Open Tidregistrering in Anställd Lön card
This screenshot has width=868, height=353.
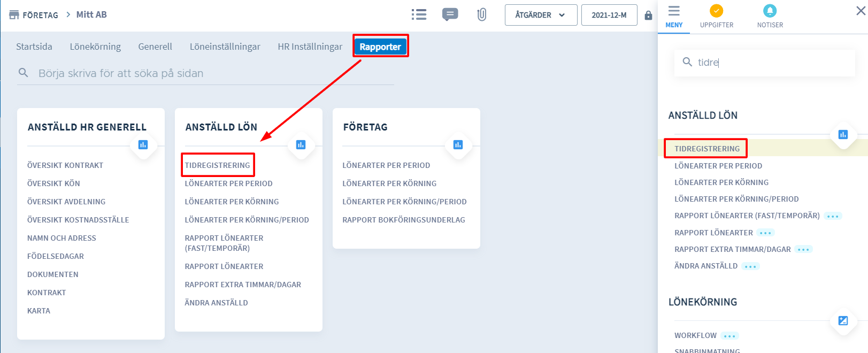point(217,165)
